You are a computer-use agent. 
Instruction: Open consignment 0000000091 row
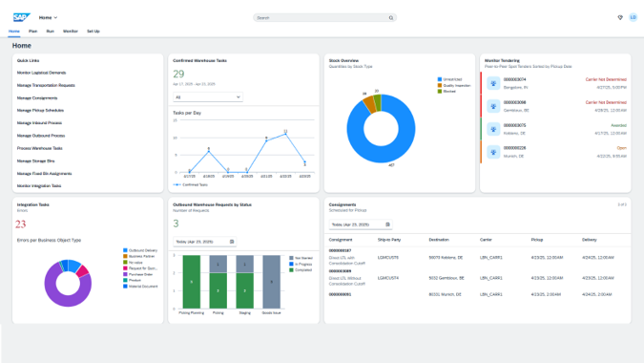478,294
